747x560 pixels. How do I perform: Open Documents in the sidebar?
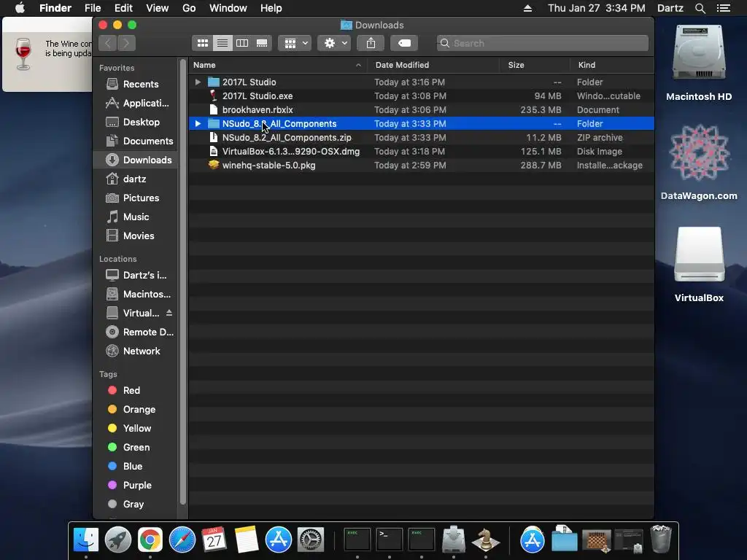[x=135, y=141]
